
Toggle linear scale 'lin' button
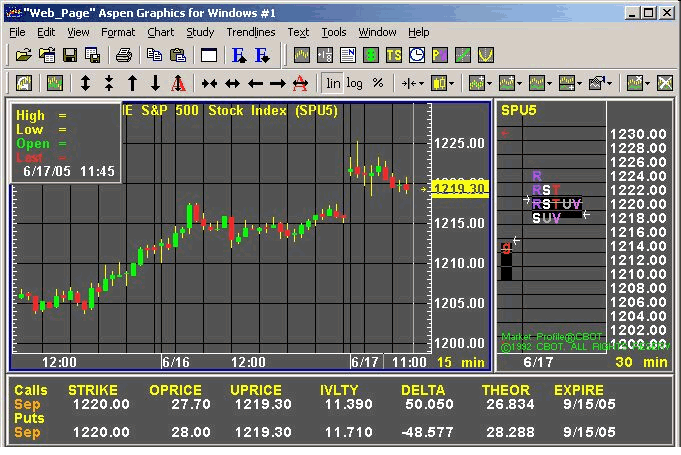[x=333, y=83]
